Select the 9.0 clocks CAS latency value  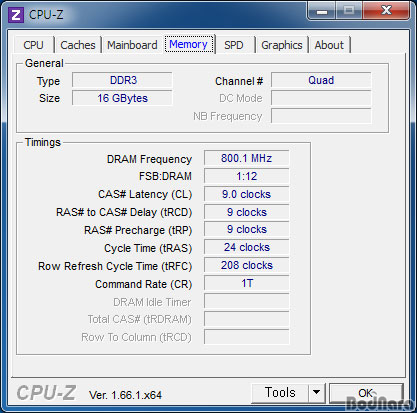tap(246, 194)
